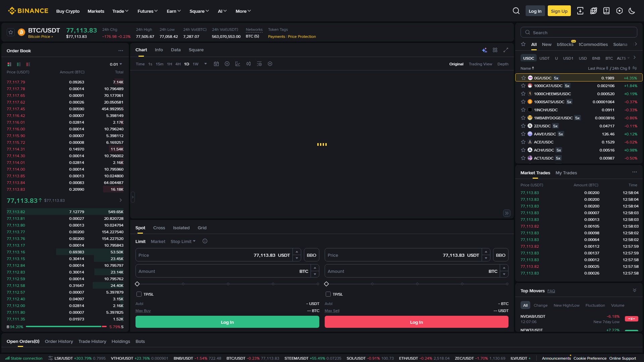Open the 0.01 price precision dropdown

[x=116, y=64]
